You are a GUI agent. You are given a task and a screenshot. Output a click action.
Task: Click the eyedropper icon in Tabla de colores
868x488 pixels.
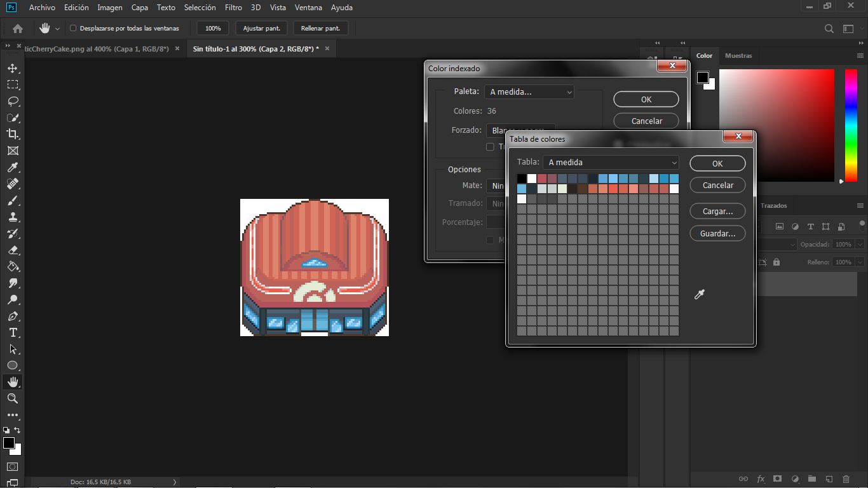(700, 294)
